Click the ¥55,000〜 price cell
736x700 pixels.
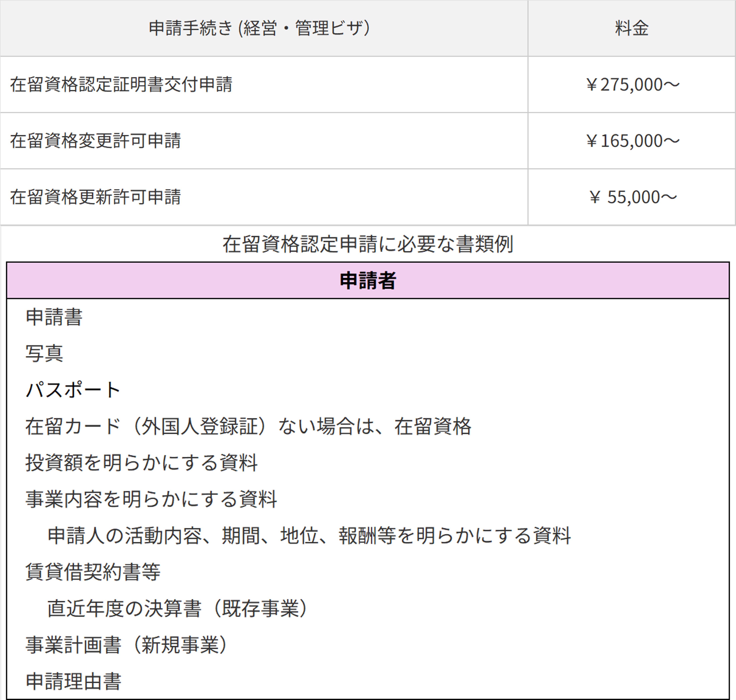[632, 197]
